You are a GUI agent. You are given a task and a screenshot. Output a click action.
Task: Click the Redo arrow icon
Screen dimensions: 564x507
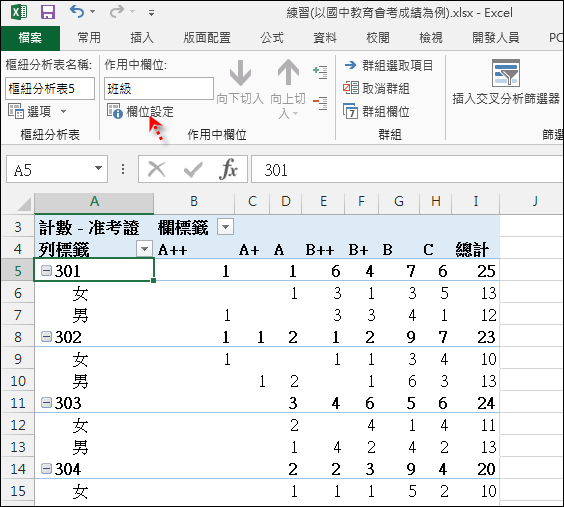point(117,12)
